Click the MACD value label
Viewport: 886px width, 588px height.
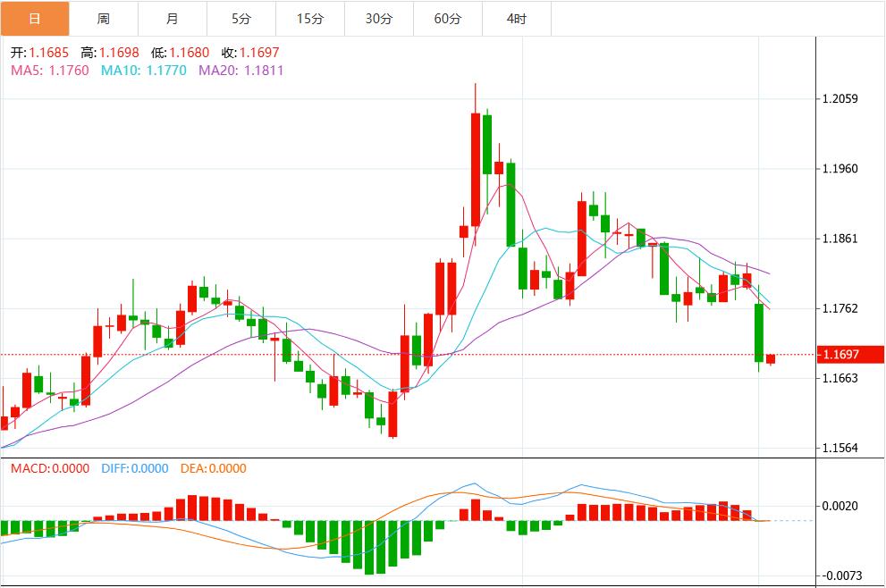click(50, 468)
